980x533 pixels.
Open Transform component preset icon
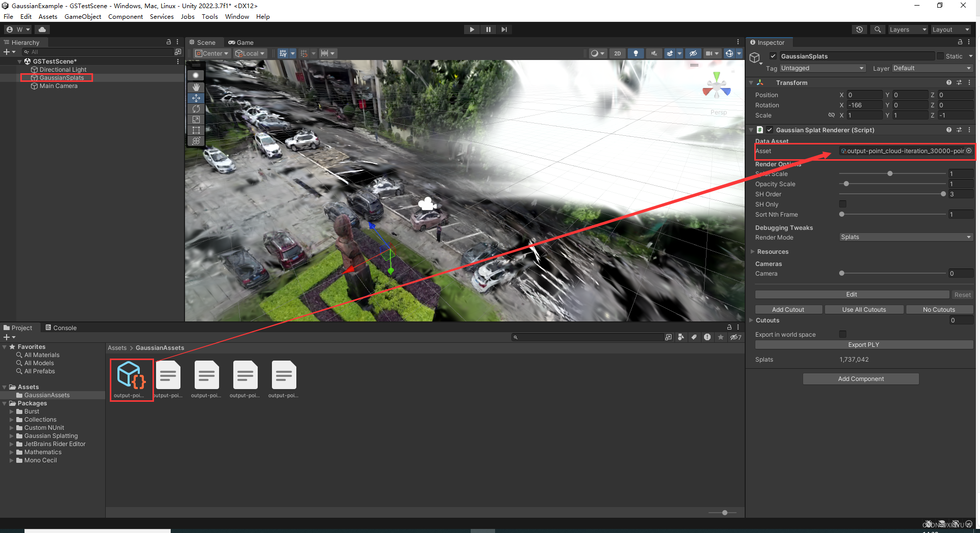point(959,82)
